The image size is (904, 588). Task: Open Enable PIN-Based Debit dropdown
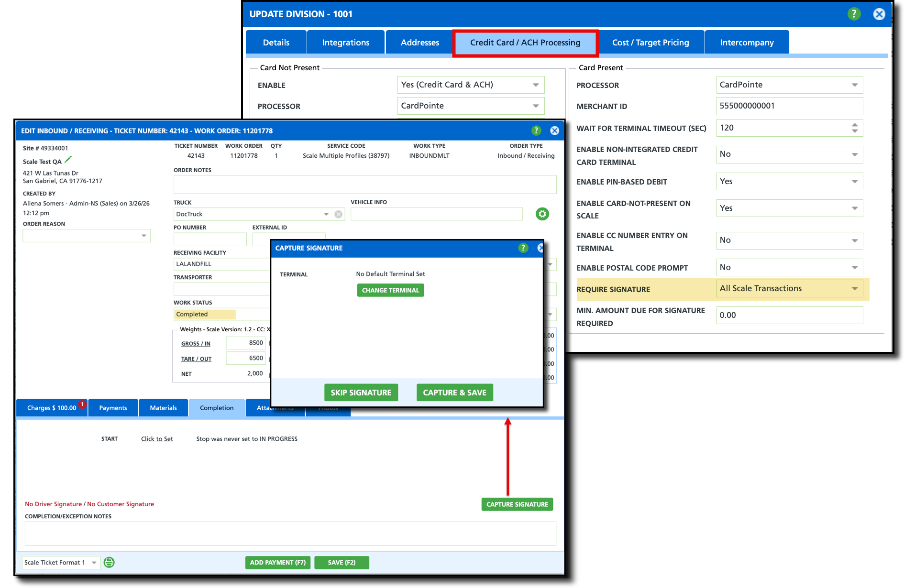click(x=855, y=182)
